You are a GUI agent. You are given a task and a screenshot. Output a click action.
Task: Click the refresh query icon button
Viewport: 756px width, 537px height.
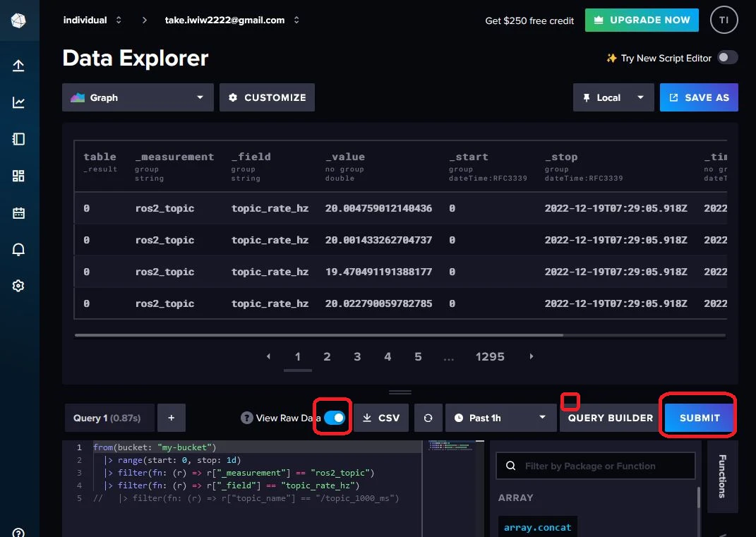(x=428, y=418)
